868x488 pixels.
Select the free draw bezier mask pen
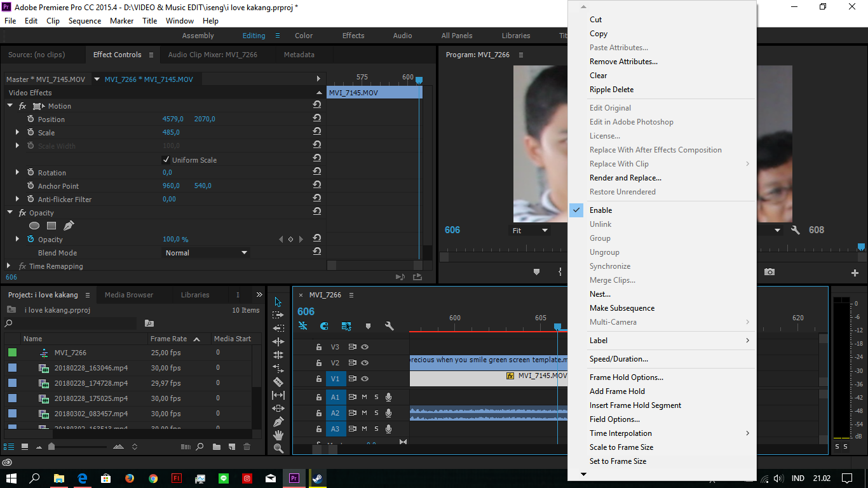pos(69,226)
